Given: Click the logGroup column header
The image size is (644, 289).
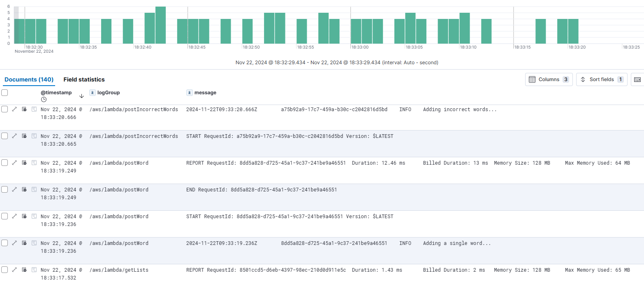Looking at the screenshot, I should pyautogui.click(x=108, y=93).
